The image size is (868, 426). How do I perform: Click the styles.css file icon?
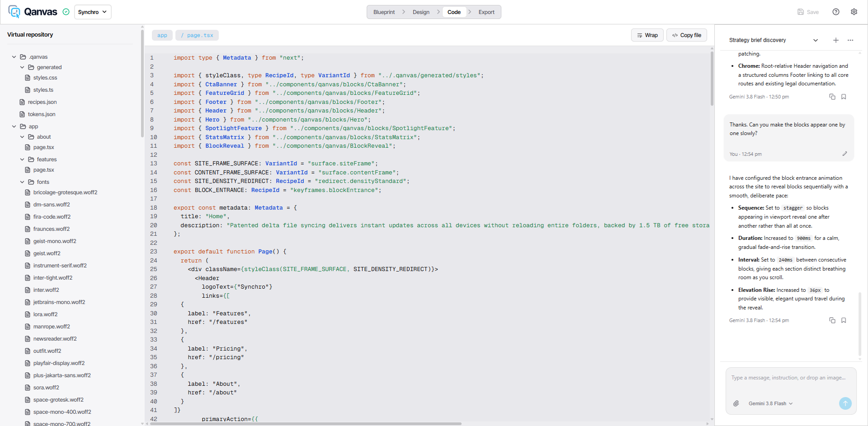tap(28, 78)
